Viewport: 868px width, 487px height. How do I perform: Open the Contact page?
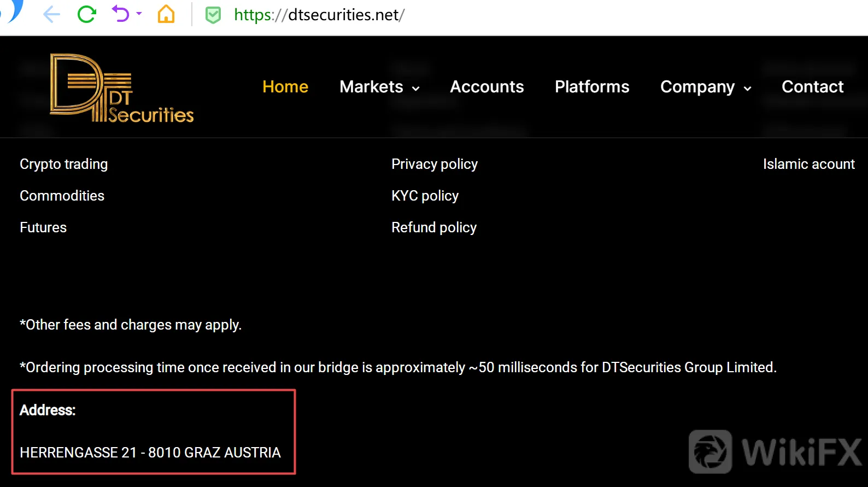click(x=813, y=86)
